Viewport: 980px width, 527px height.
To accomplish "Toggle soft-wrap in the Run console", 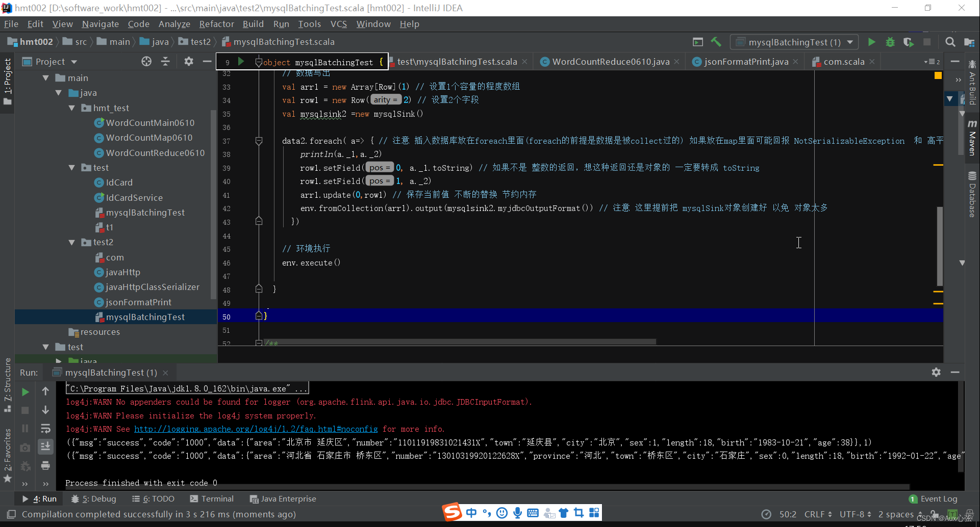I will 45,428.
